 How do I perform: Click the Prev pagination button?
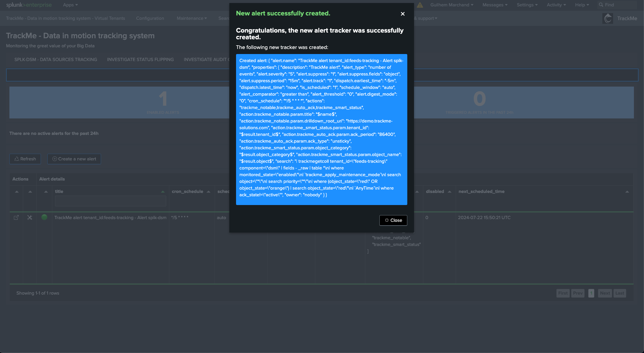click(578, 293)
